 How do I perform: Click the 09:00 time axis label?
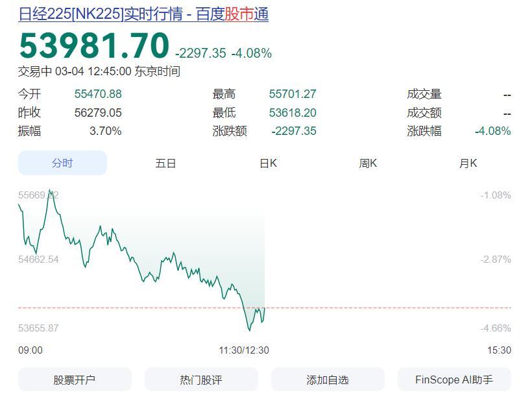click(x=30, y=350)
